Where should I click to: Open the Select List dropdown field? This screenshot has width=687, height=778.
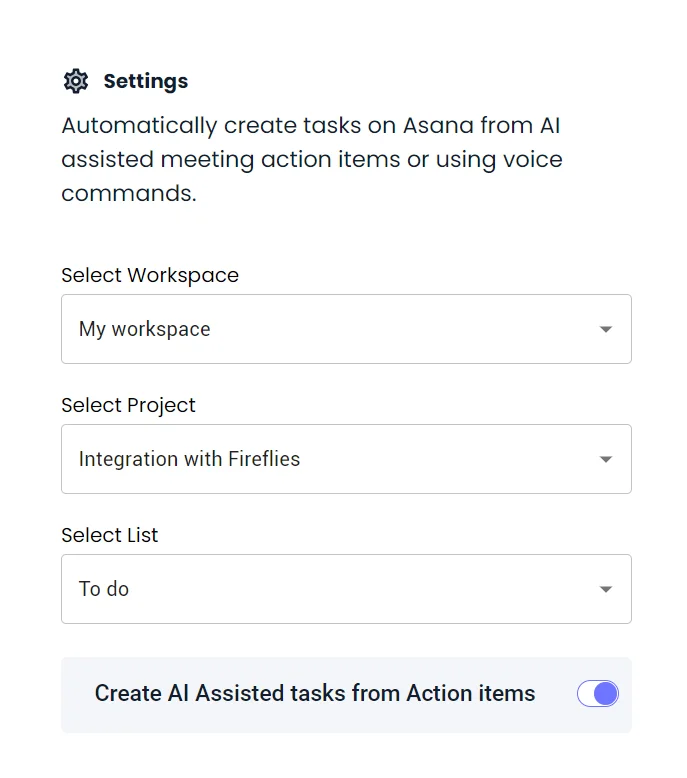(x=346, y=589)
